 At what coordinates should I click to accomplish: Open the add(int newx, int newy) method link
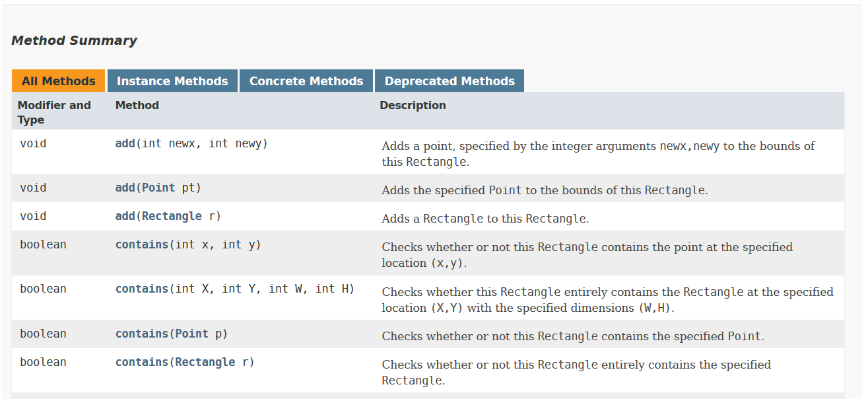pos(125,143)
